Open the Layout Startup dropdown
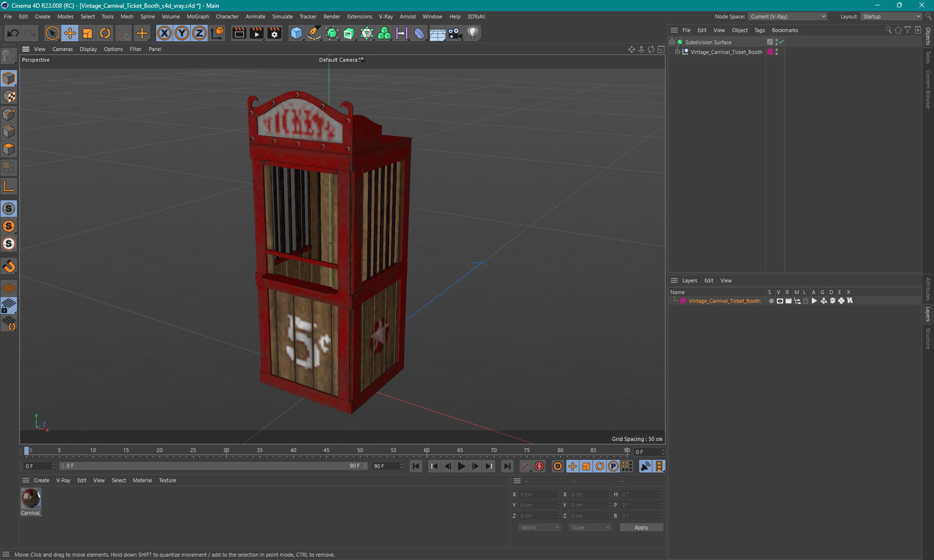 (891, 17)
